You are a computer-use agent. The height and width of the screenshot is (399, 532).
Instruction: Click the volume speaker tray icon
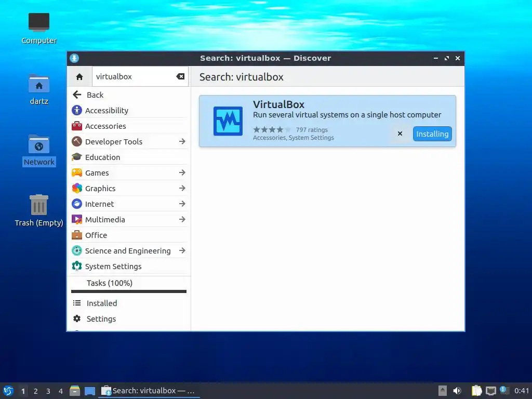point(457,391)
